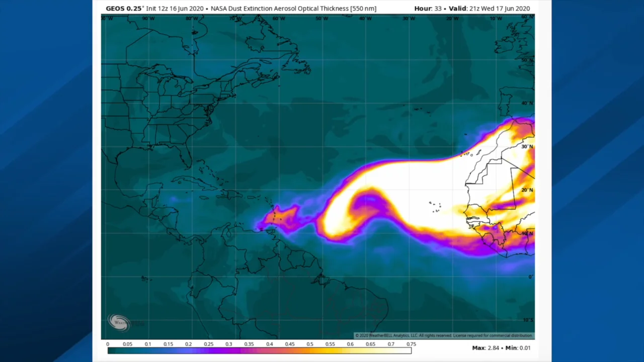This screenshot has width=644, height=362.
Task: Click the orange colorbar segment near 0.5
Action: (310, 351)
